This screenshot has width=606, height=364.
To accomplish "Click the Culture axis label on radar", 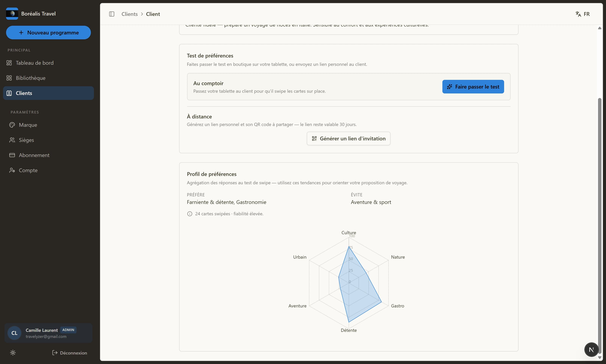I will point(348,233).
